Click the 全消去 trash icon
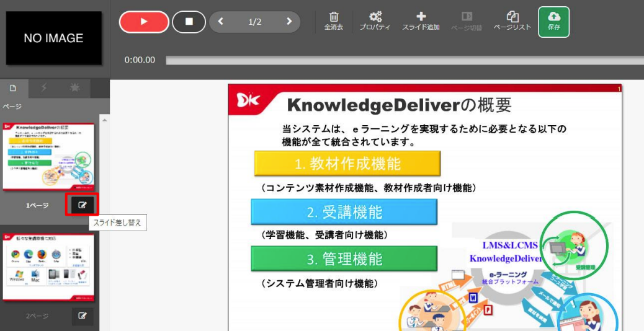The image size is (644, 331). (334, 21)
